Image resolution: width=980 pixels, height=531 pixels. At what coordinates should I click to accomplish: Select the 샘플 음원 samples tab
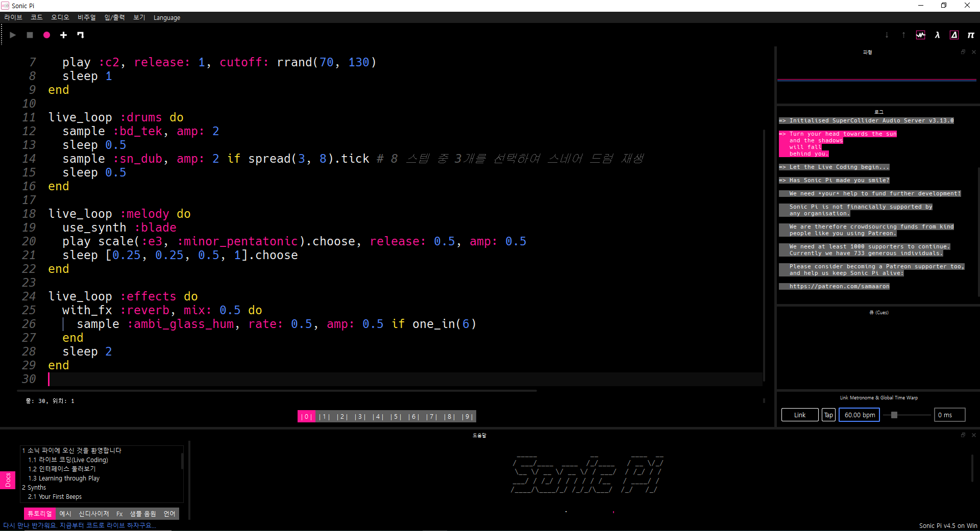tap(143, 514)
